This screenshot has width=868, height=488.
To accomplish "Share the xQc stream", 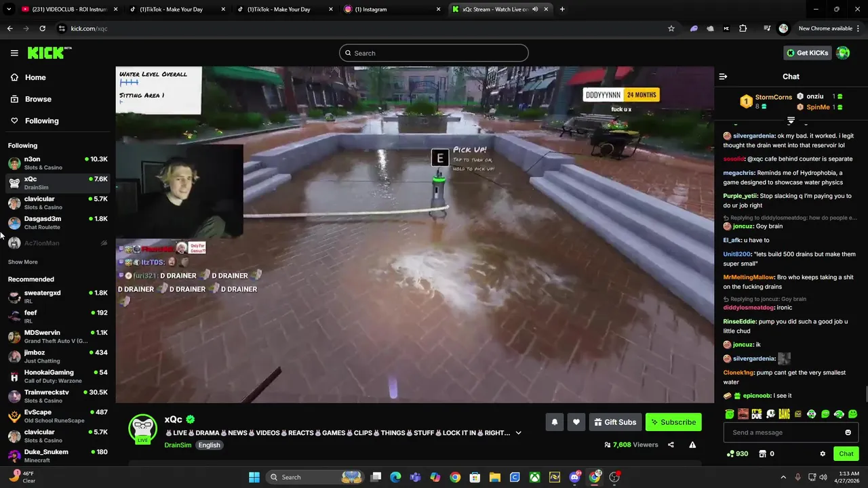I will point(671,445).
